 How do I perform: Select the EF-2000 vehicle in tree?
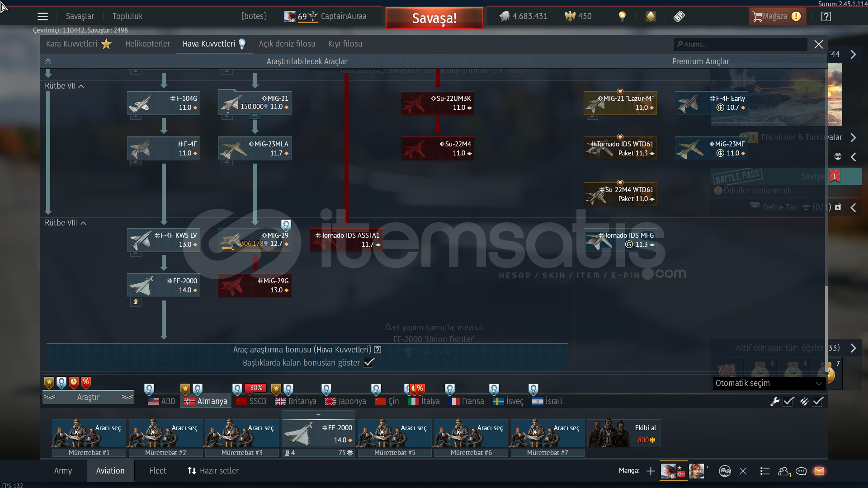pos(164,286)
